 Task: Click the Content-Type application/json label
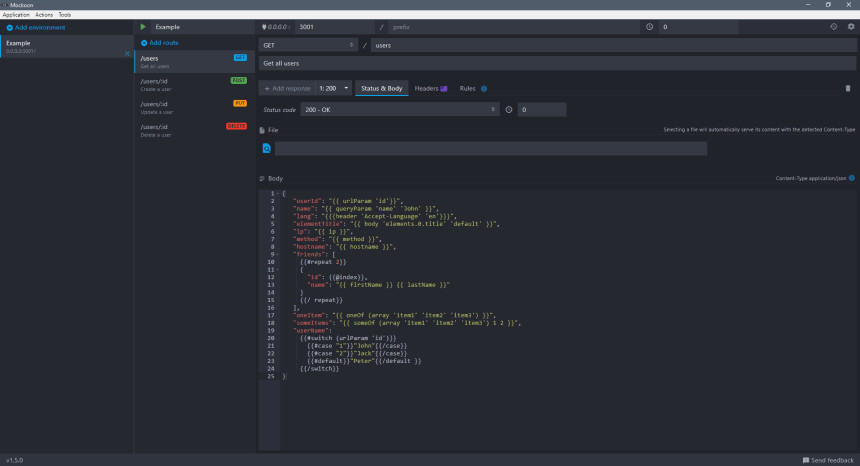click(x=811, y=178)
